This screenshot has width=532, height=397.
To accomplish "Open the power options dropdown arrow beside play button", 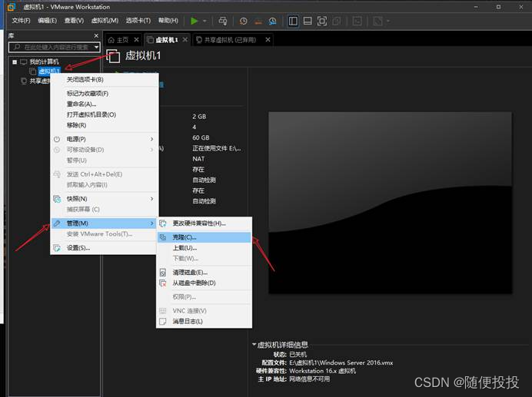I will coord(204,21).
